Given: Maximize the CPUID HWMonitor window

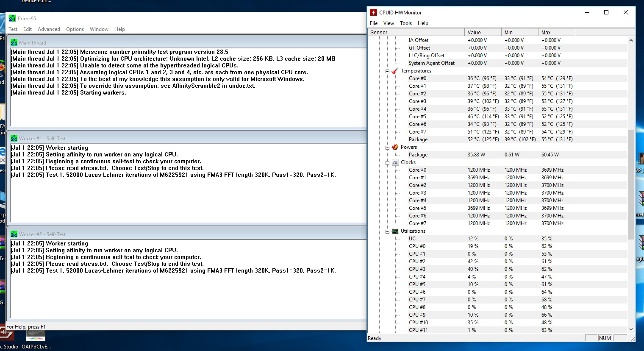Looking at the screenshot, I should click(x=606, y=12).
